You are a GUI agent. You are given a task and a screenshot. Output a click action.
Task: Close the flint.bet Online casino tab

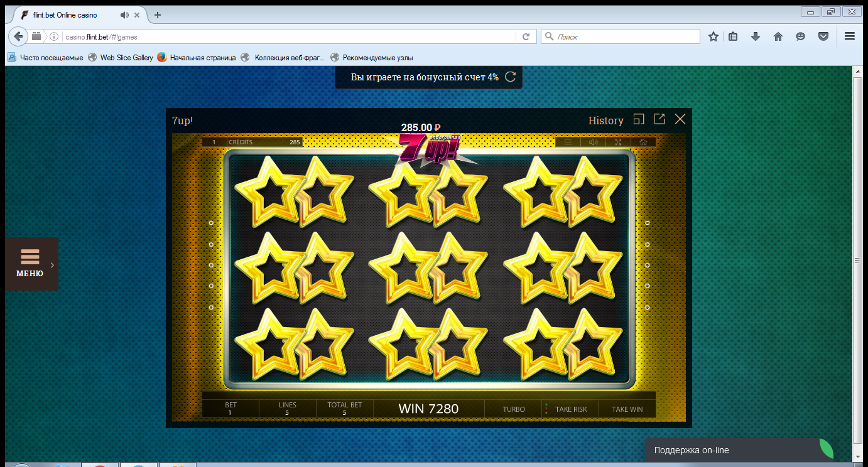point(138,15)
